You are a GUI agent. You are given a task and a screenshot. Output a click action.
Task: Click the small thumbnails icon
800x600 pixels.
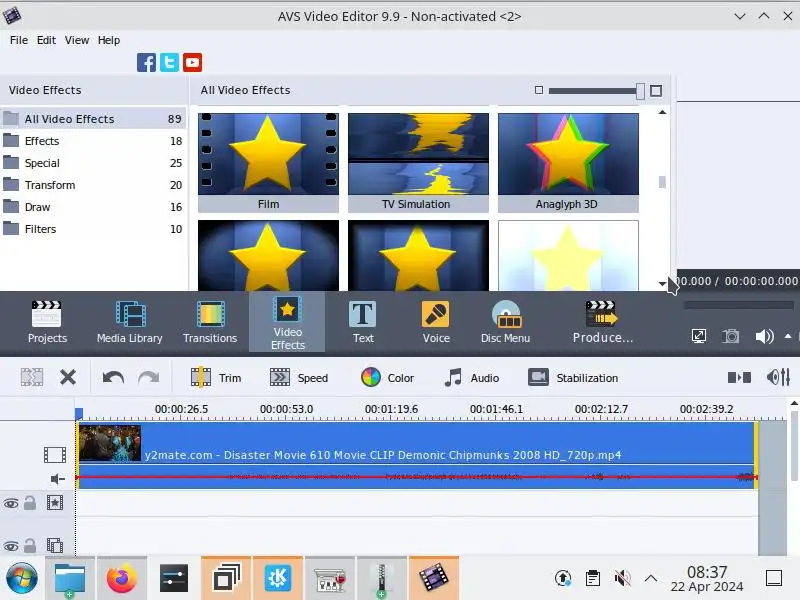[x=539, y=90]
